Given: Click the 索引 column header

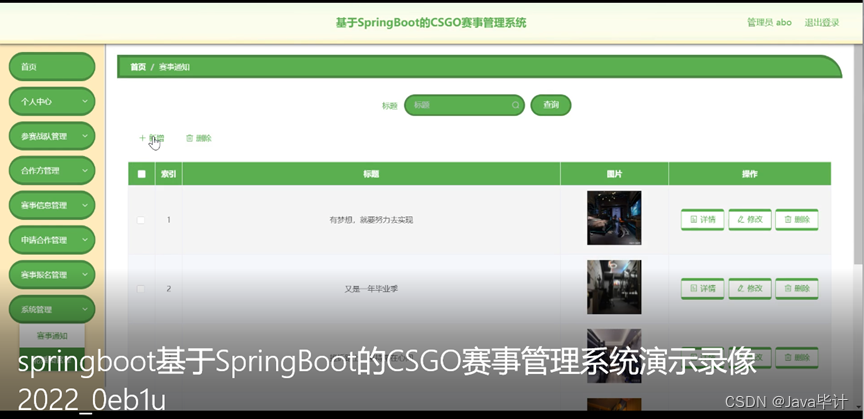Looking at the screenshot, I should pyautogui.click(x=169, y=174).
